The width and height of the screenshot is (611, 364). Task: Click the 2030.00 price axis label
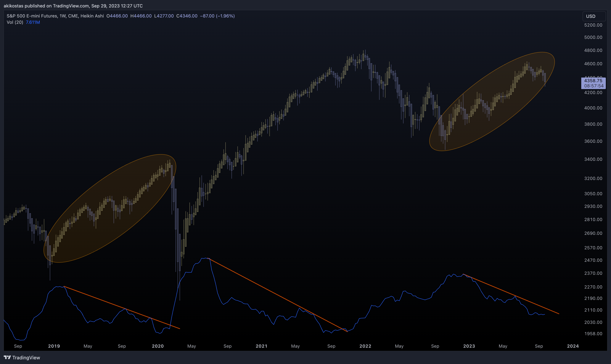(x=593, y=322)
